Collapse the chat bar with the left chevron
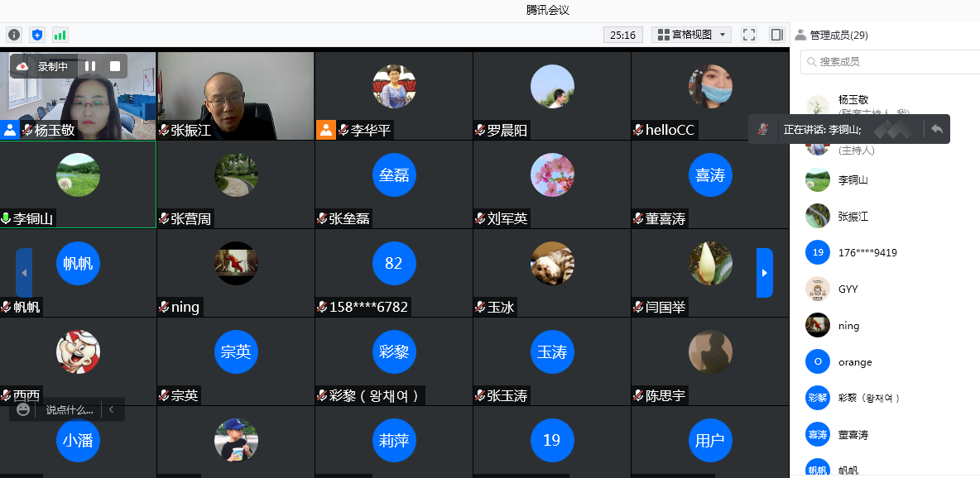Image resolution: width=980 pixels, height=478 pixels. [112, 409]
